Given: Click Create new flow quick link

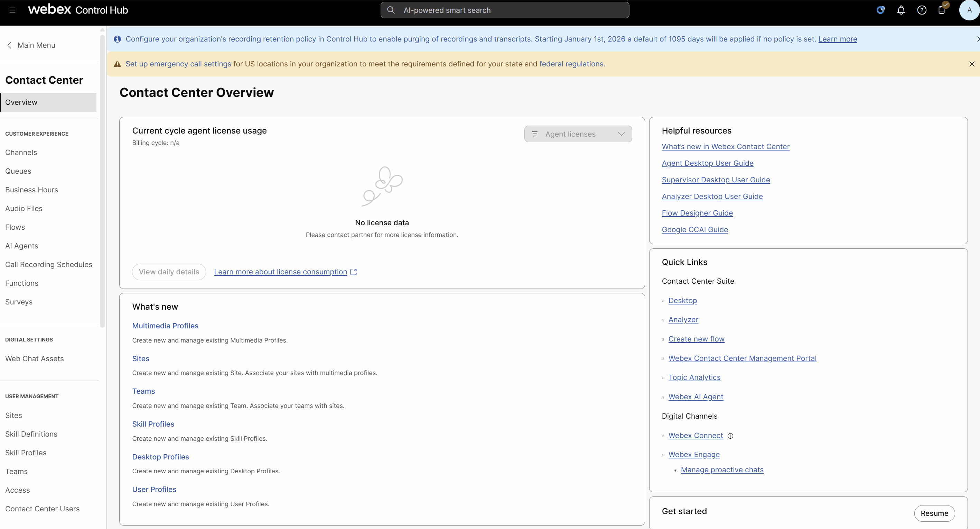Looking at the screenshot, I should [696, 339].
